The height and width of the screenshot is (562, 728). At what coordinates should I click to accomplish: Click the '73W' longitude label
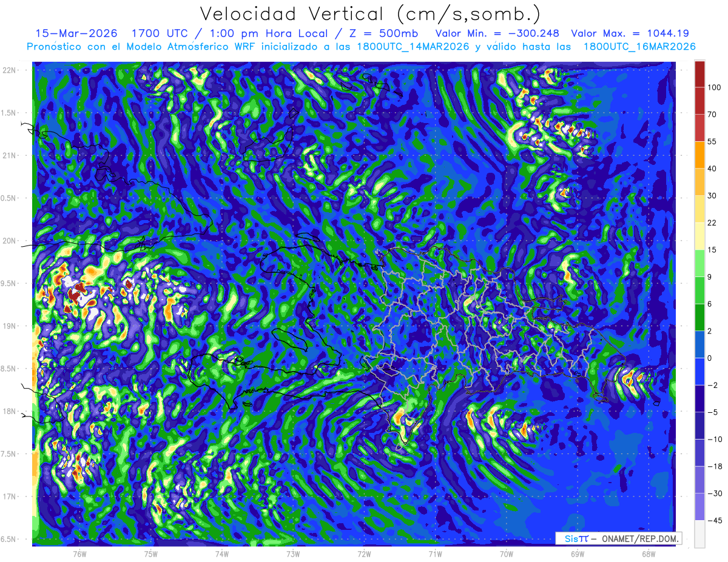pyautogui.click(x=293, y=554)
